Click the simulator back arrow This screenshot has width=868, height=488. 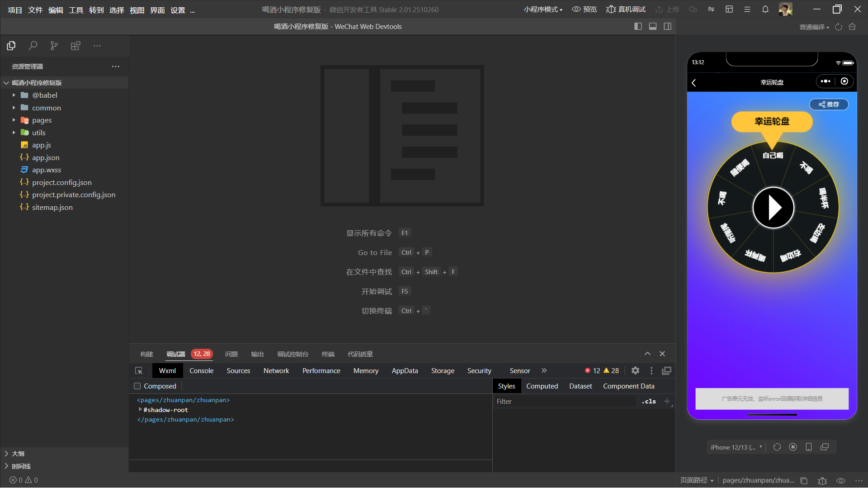coord(694,82)
